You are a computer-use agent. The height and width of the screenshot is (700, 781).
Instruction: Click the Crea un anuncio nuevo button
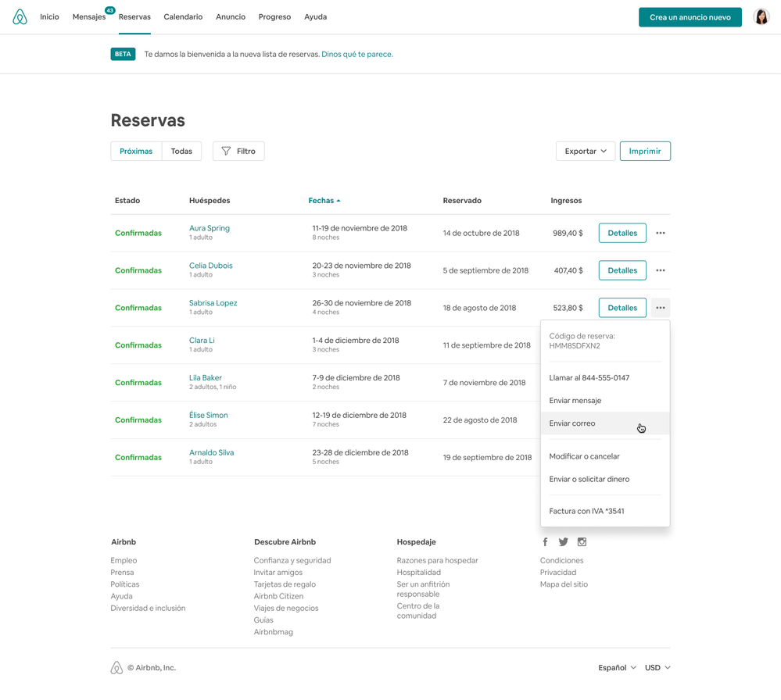(x=690, y=17)
